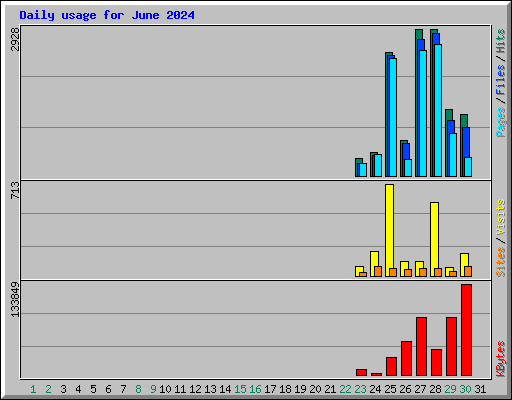Click day 15 on the x-axis

240,389
